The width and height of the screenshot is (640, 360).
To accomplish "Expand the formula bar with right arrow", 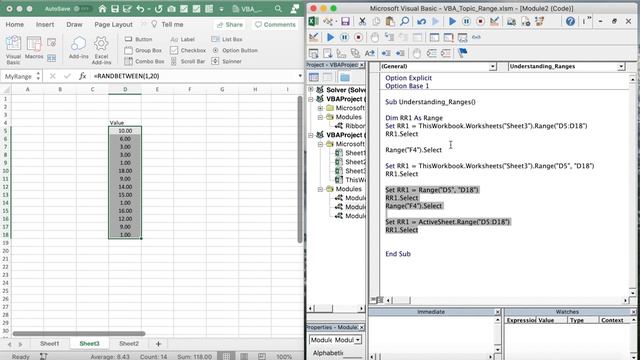I will (300, 76).
